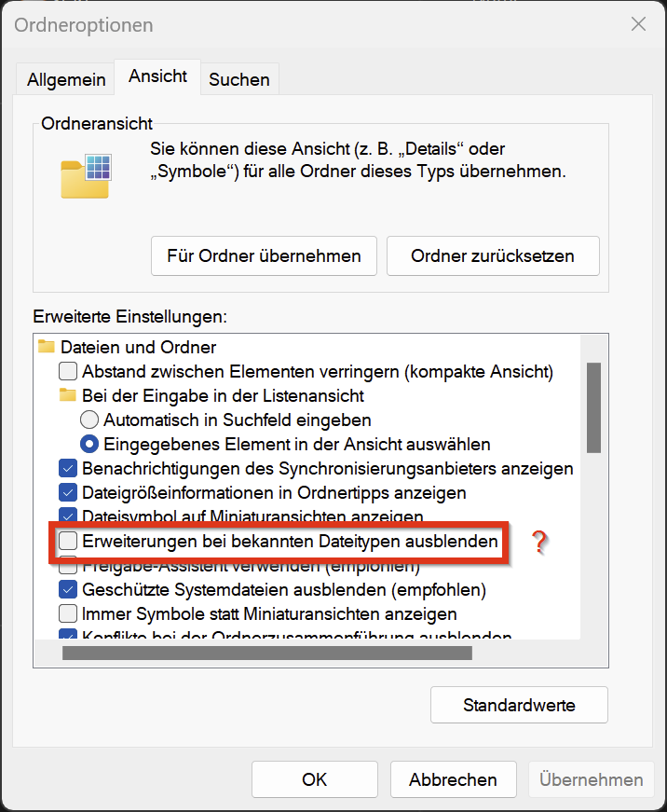The image size is (667, 812).
Task: Click the Ordneroptionen title text
Action: pos(84,25)
